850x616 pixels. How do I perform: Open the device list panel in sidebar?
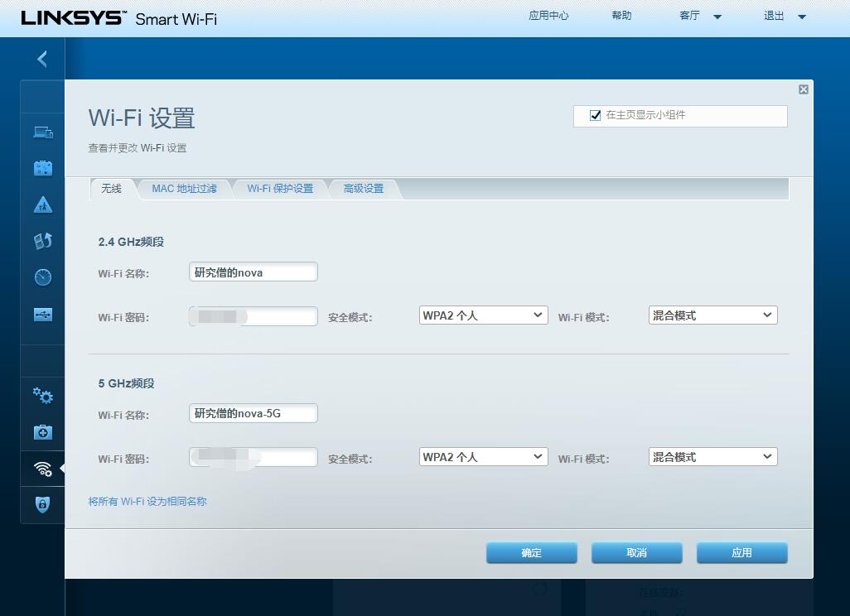click(43, 132)
